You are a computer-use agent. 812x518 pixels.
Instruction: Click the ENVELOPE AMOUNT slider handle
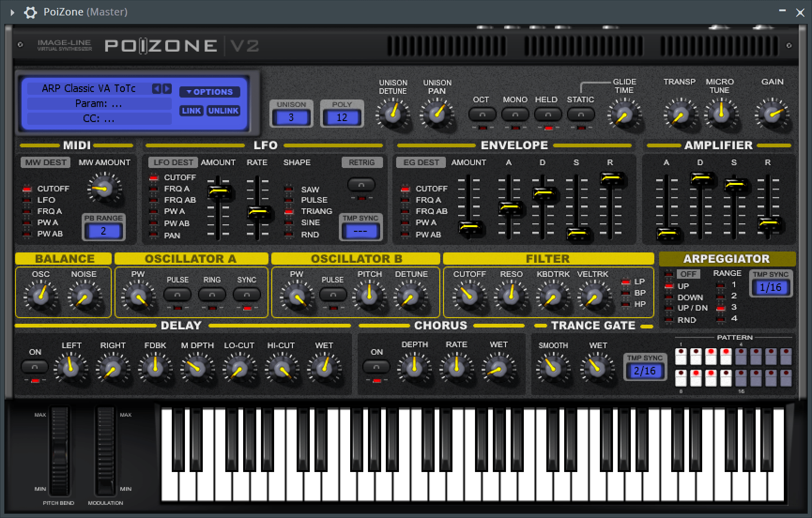click(470, 228)
